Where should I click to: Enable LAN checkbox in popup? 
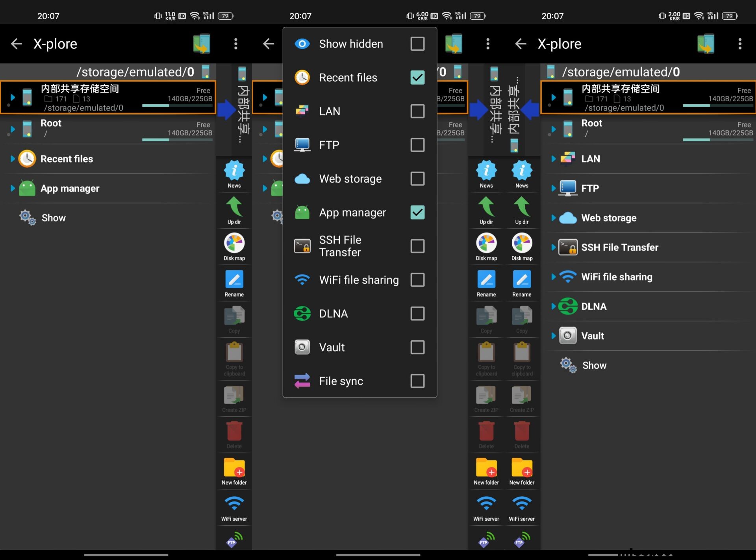coord(417,111)
